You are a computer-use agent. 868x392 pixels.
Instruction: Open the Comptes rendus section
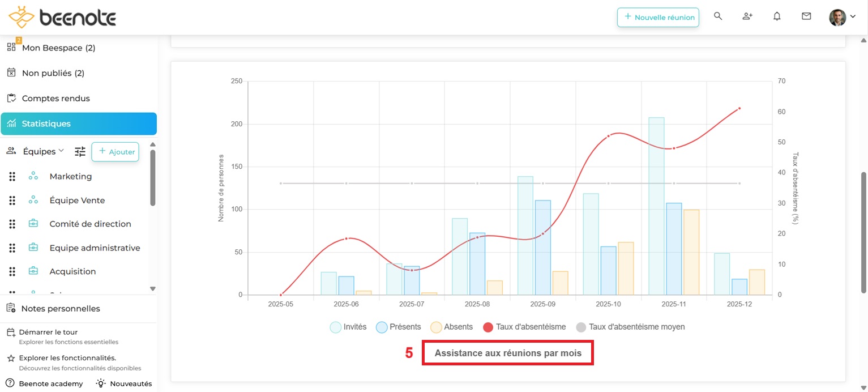point(56,98)
